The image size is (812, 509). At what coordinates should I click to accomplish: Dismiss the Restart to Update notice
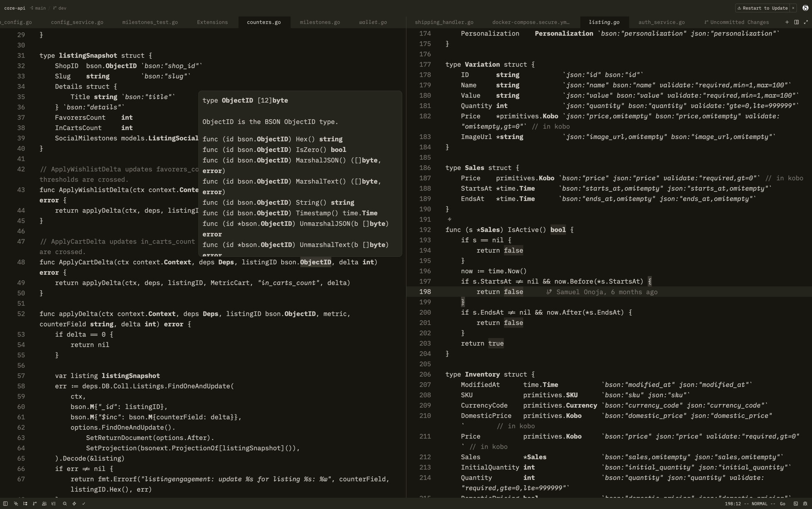[x=793, y=8]
